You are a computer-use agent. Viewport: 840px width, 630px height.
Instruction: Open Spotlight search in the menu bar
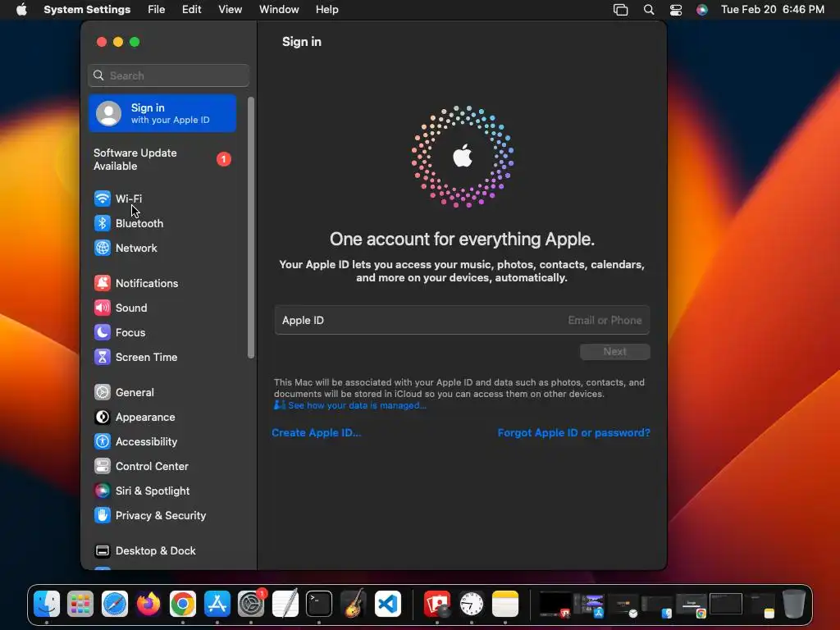tap(649, 10)
